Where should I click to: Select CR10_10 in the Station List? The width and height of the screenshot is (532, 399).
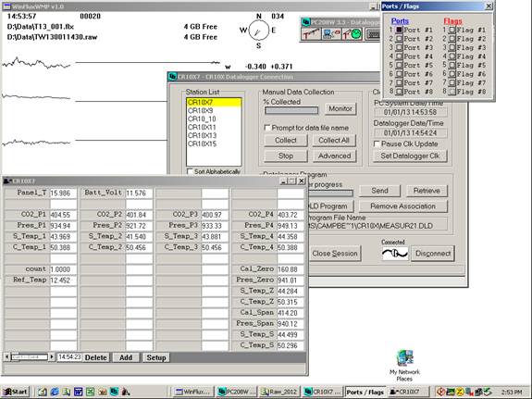(x=214, y=118)
